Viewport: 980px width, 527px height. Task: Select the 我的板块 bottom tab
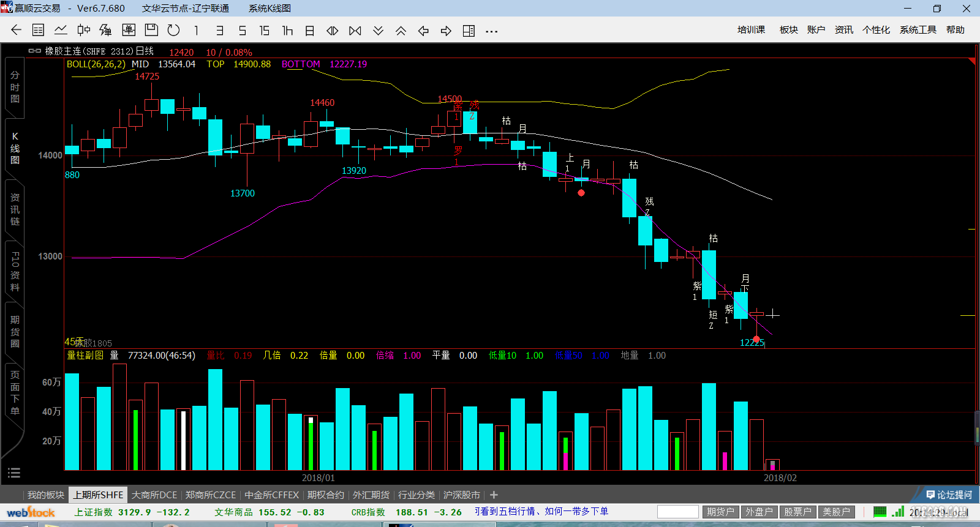(45, 495)
